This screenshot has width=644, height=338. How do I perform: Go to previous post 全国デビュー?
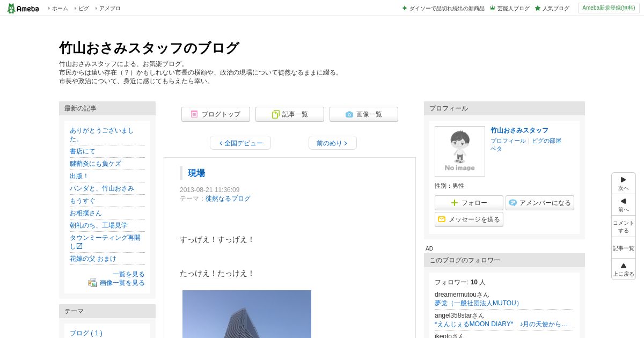(240, 143)
